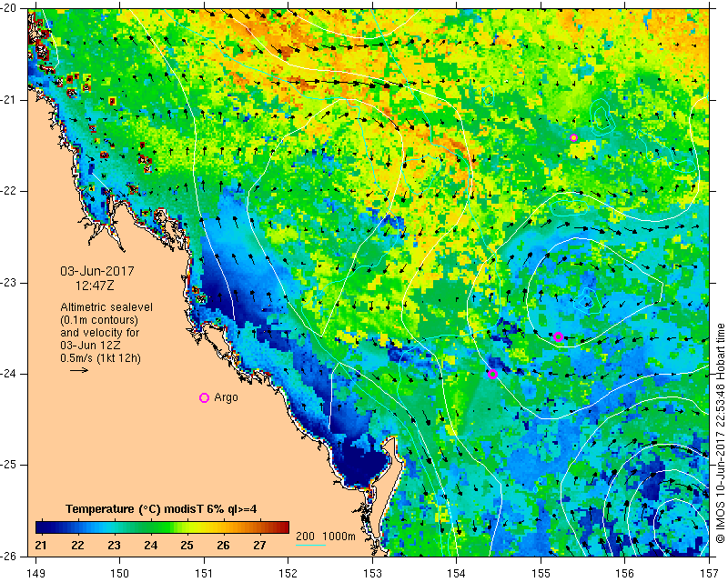Click the '156' longitude axis label
The height and width of the screenshot is (582, 728).
[x=625, y=574]
